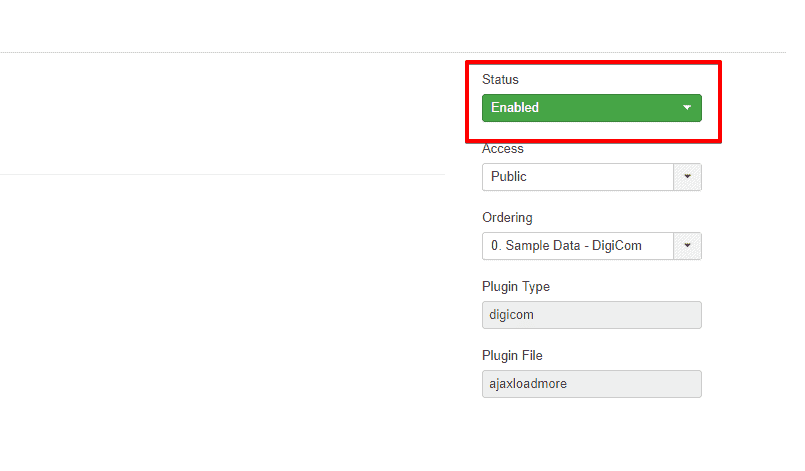Image resolution: width=805 pixels, height=471 pixels.
Task: Click the Plugin Type field
Action: click(591, 315)
